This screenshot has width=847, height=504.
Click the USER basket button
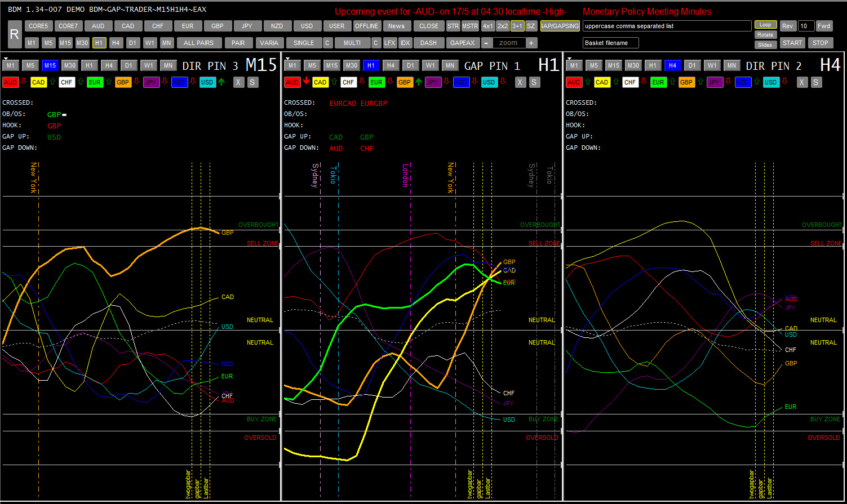(337, 26)
